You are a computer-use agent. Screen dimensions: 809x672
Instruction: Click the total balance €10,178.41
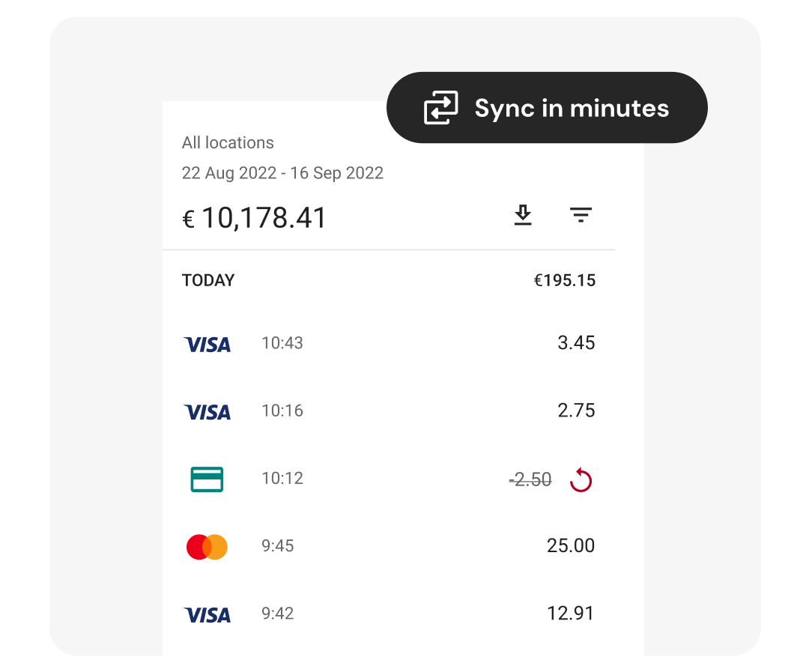tap(255, 218)
